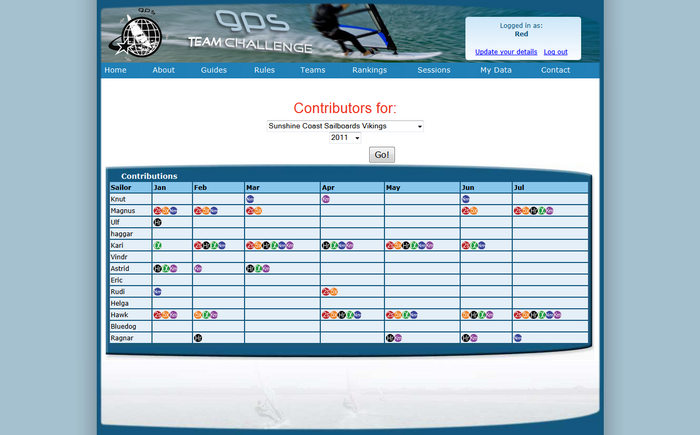Open the Sunshine Coast Sailboards Vikings team dropdown
Image resolution: width=700 pixels, height=435 pixels.
(345, 126)
